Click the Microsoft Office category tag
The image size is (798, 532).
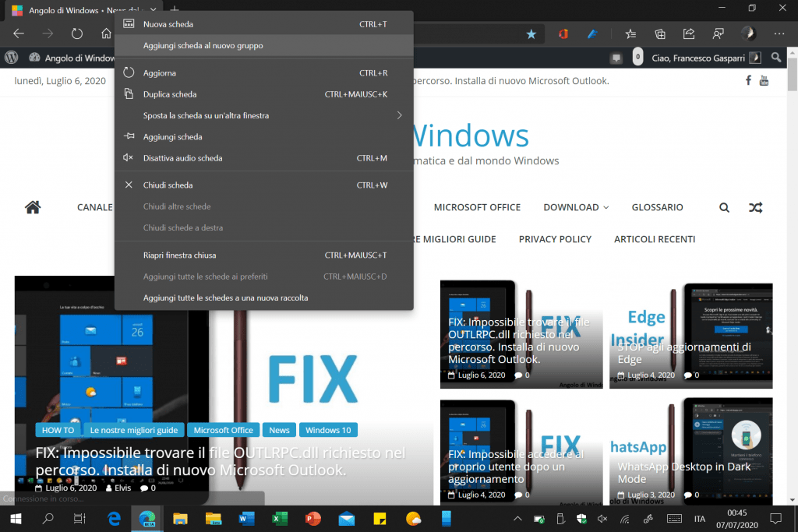click(x=224, y=430)
